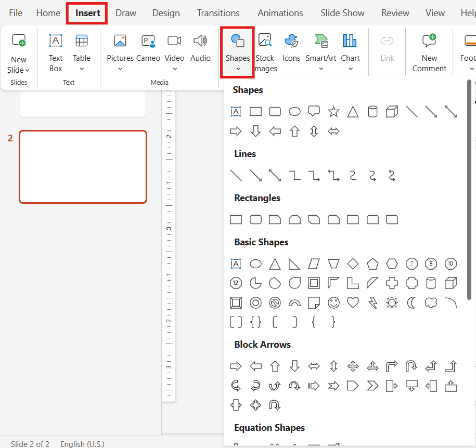476x448 pixels.
Task: Open the Review tab
Action: (x=395, y=13)
